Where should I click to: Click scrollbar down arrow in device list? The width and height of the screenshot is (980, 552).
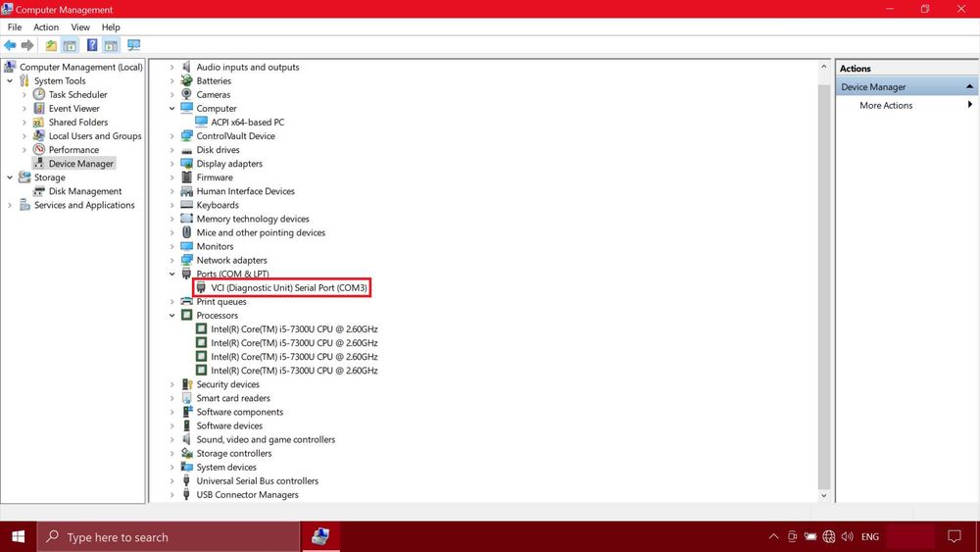click(824, 495)
